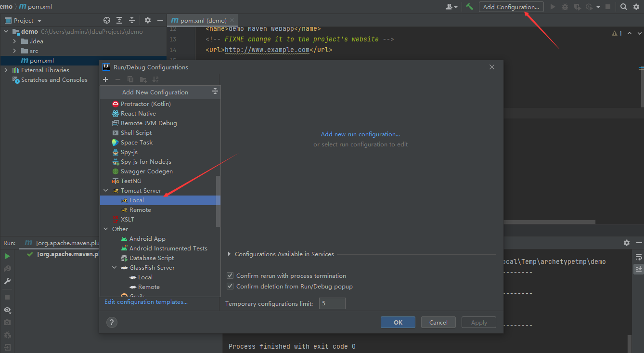Click Select Opened File target icon
Image resolution: width=644 pixels, height=353 pixels.
point(107,20)
